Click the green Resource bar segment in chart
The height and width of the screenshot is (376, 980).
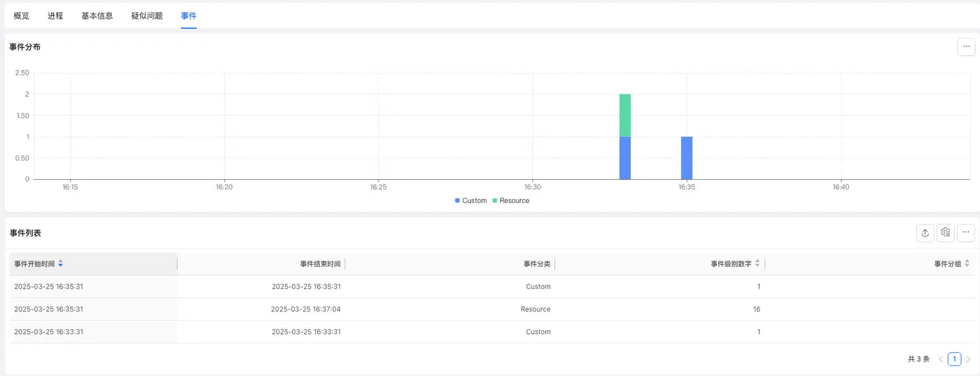[625, 115]
